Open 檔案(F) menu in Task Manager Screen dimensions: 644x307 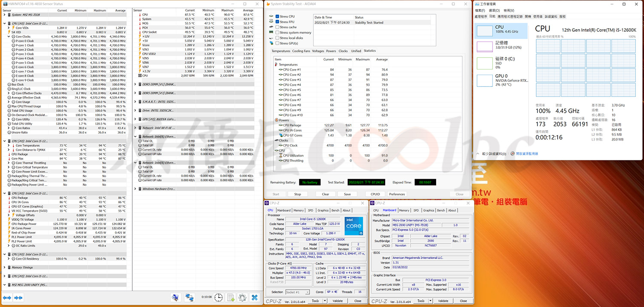pyautogui.click(x=480, y=10)
